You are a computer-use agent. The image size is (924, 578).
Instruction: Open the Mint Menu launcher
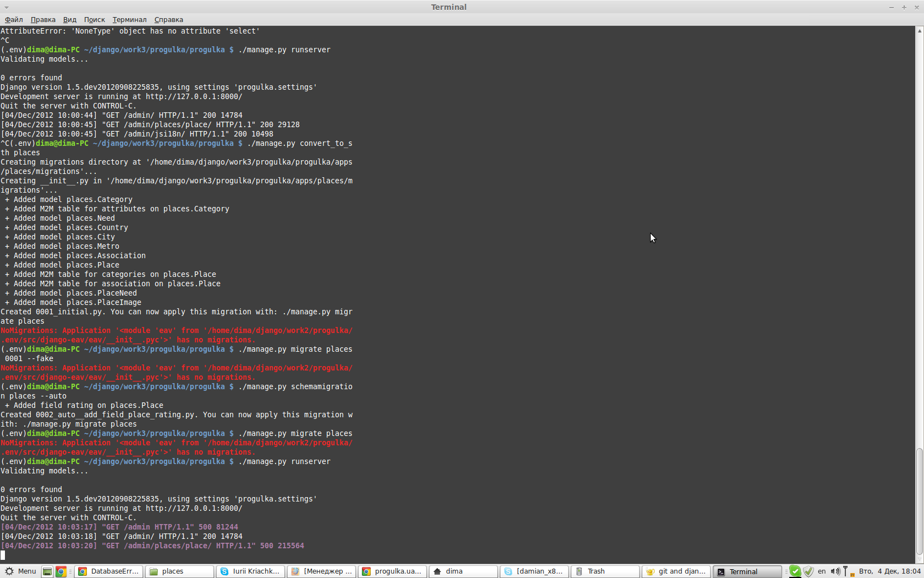(20, 571)
